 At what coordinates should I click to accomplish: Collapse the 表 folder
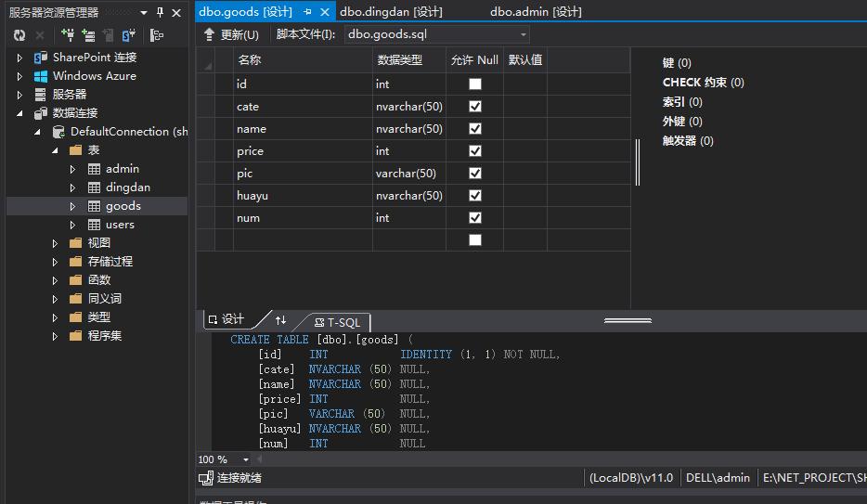point(56,150)
